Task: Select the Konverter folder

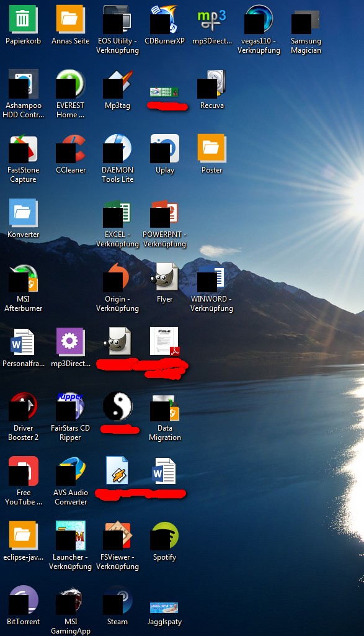Action: [x=23, y=213]
